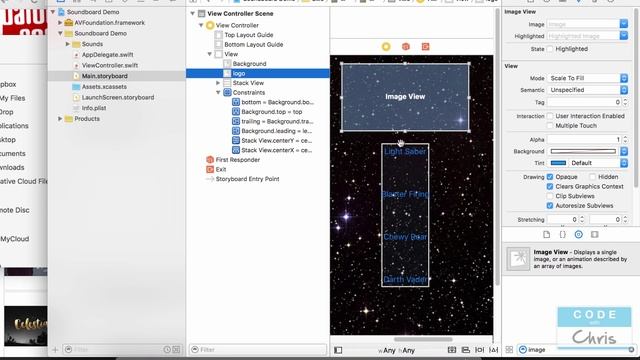This screenshot has width=640, height=360.
Task: Toggle recent files filter clock icon
Action: click(167, 350)
